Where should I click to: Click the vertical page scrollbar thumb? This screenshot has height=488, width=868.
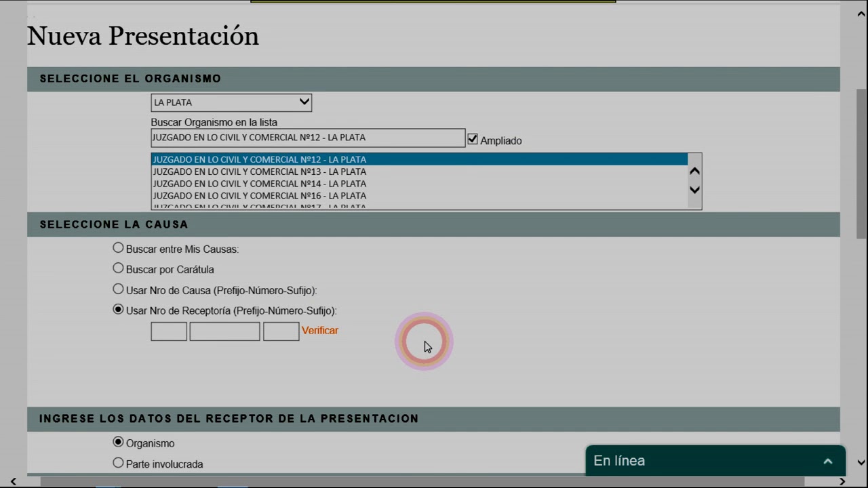point(861,163)
